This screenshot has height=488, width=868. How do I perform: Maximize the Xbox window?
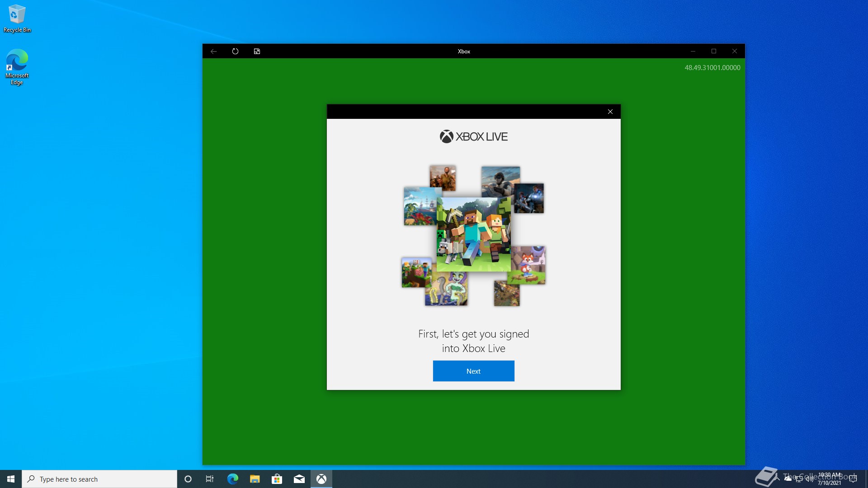[x=714, y=52]
